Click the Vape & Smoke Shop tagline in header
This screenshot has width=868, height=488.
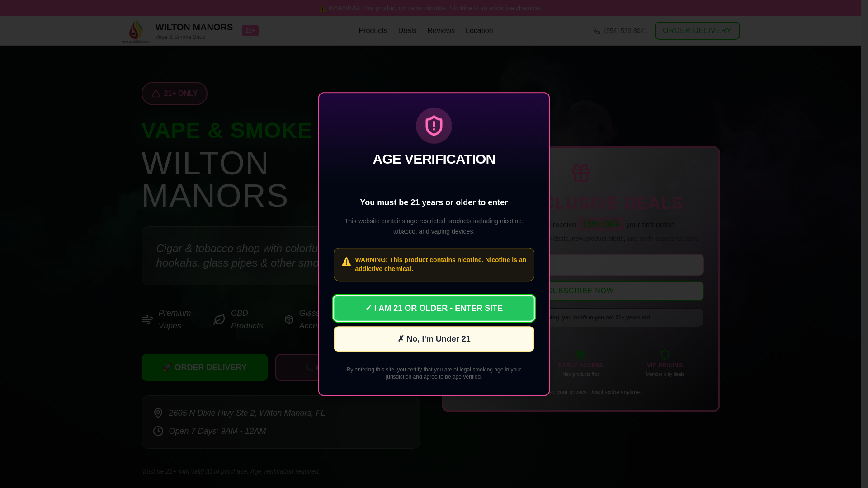(180, 37)
